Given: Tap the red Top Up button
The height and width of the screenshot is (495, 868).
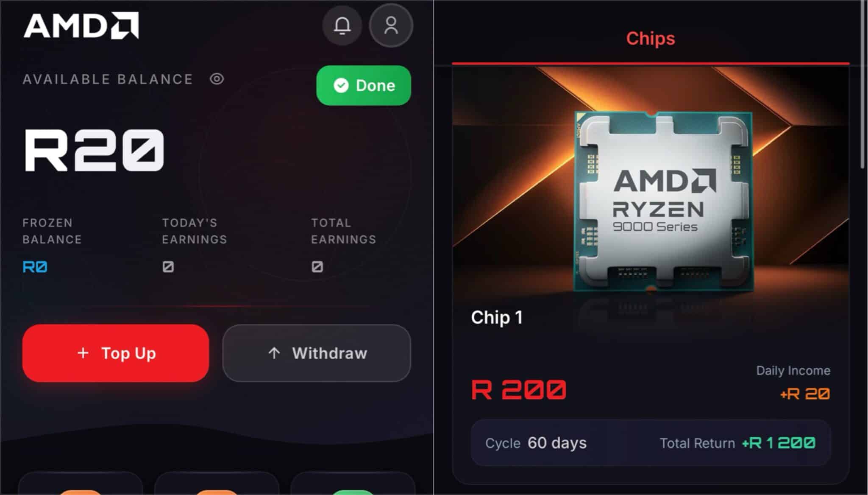Looking at the screenshot, I should 116,353.
